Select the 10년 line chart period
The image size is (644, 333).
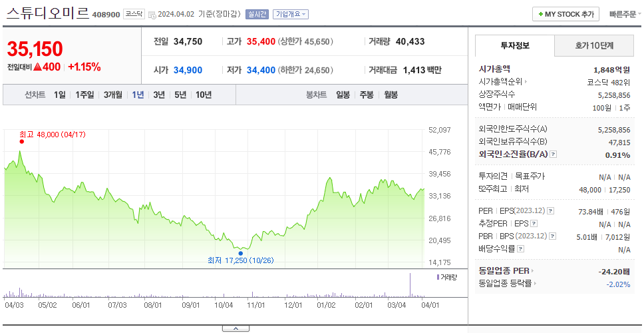click(204, 95)
